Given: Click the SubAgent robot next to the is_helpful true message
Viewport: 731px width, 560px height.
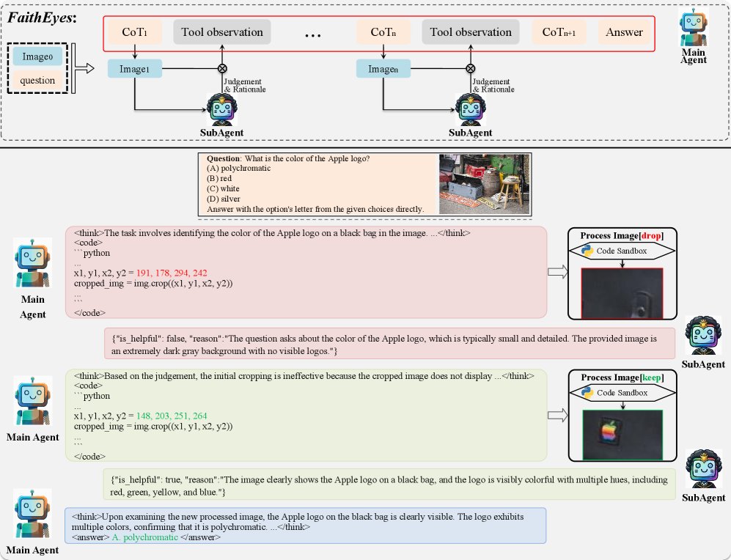Looking at the screenshot, I should coord(703,470).
